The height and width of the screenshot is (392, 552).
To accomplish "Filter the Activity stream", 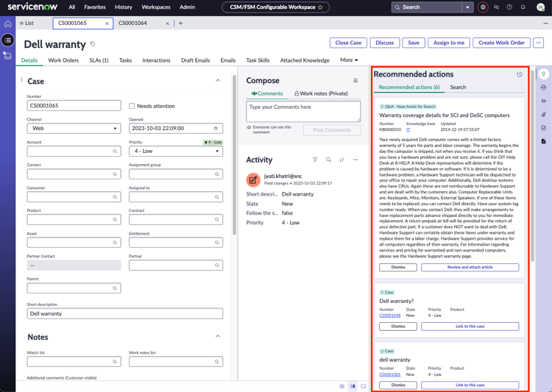I will click(315, 160).
